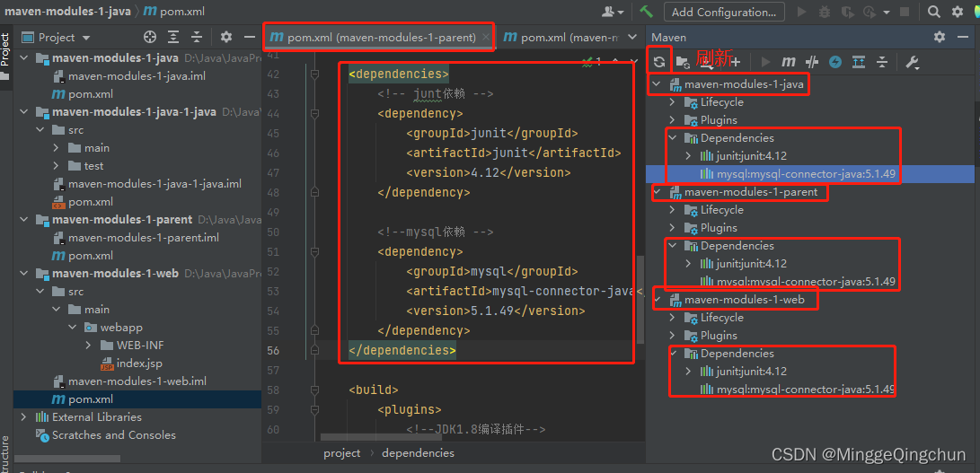980x473 pixels.
Task: Show the Maven dependencies diagram
Action: tap(859, 62)
